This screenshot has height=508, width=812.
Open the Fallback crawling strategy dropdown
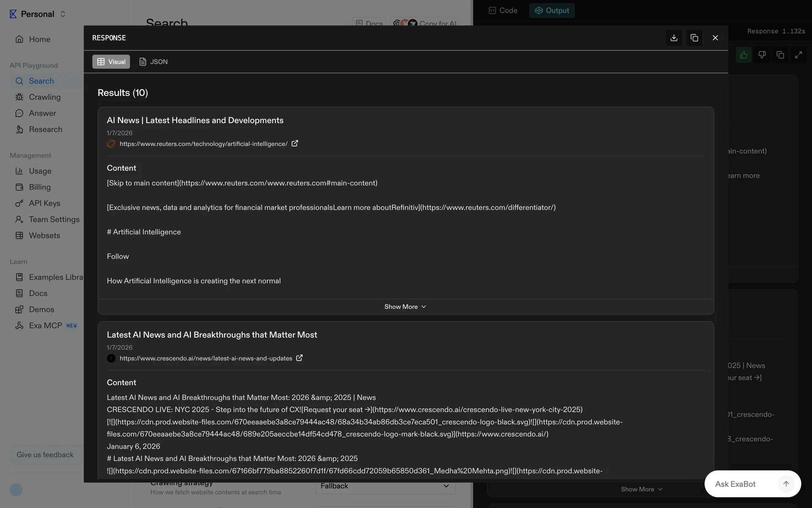tap(385, 486)
